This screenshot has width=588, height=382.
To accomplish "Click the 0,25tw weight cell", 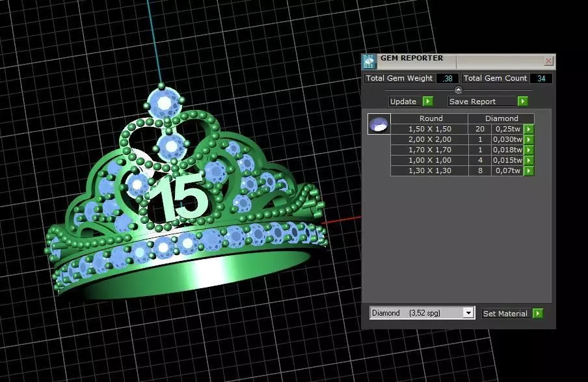I will click(x=507, y=129).
